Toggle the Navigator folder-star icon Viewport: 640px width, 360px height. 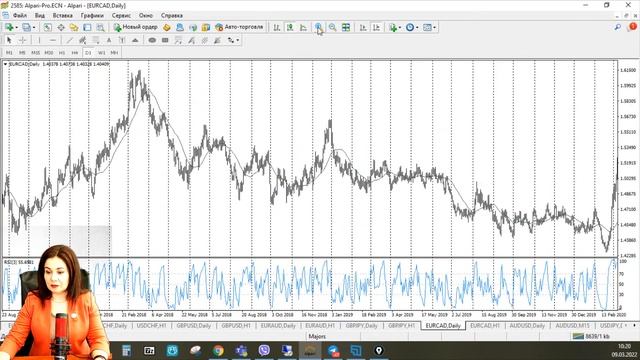tap(74, 27)
